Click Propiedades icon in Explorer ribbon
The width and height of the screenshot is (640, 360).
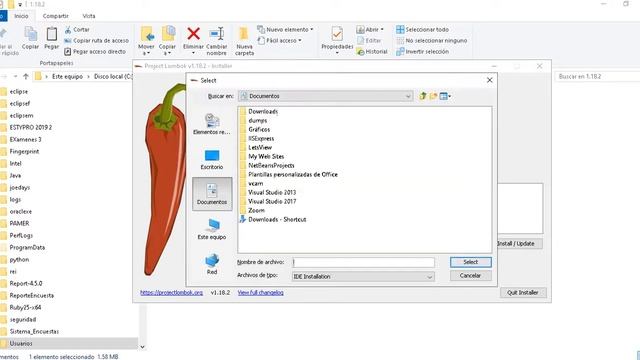pyautogui.click(x=337, y=34)
